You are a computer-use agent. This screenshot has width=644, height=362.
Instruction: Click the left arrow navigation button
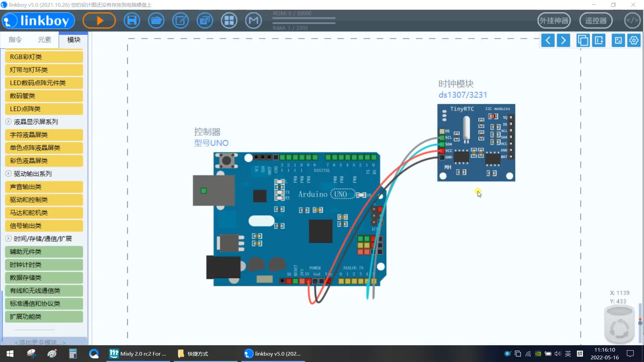tap(548, 41)
